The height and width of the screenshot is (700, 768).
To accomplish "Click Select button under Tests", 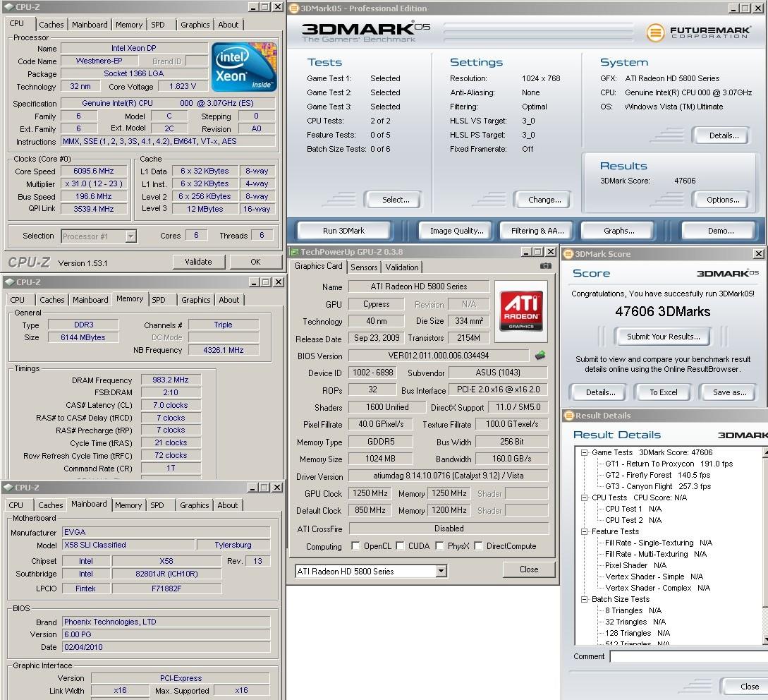I will pos(396,200).
